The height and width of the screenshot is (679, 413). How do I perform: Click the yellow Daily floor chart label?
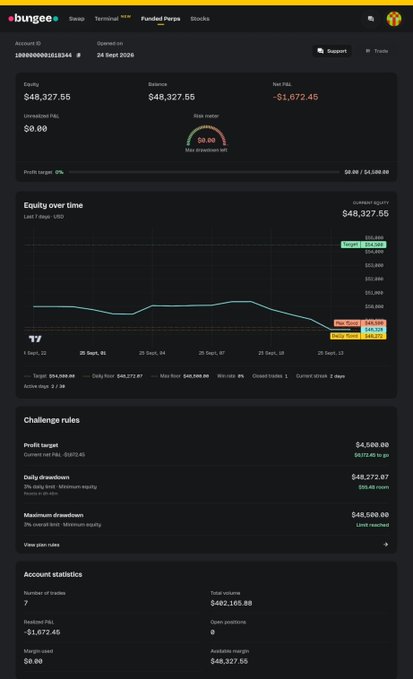[358, 336]
